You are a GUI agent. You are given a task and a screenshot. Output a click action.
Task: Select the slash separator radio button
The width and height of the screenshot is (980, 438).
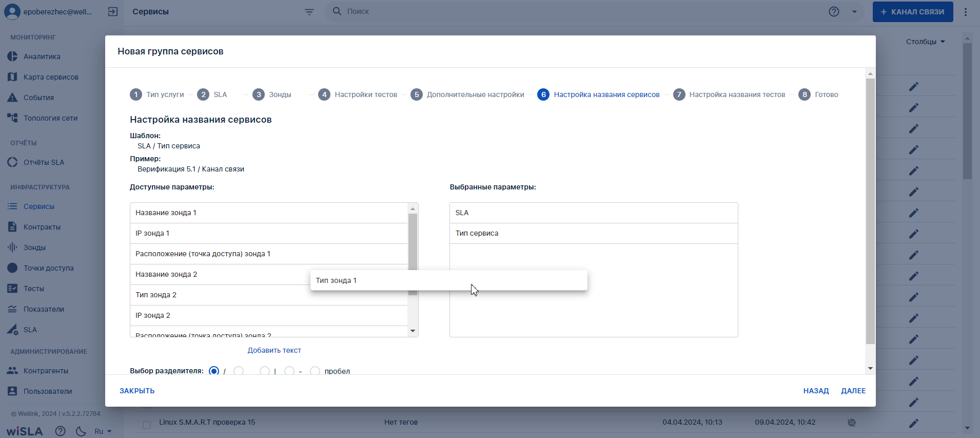(214, 371)
